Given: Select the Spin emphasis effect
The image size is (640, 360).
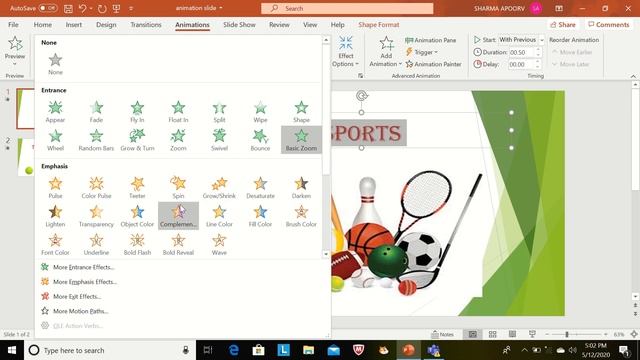Looking at the screenshot, I should tap(178, 188).
